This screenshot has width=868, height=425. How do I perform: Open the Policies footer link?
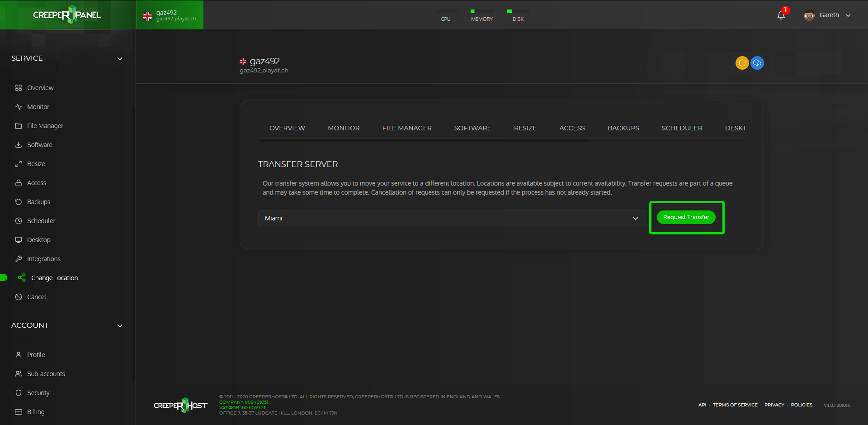802,405
